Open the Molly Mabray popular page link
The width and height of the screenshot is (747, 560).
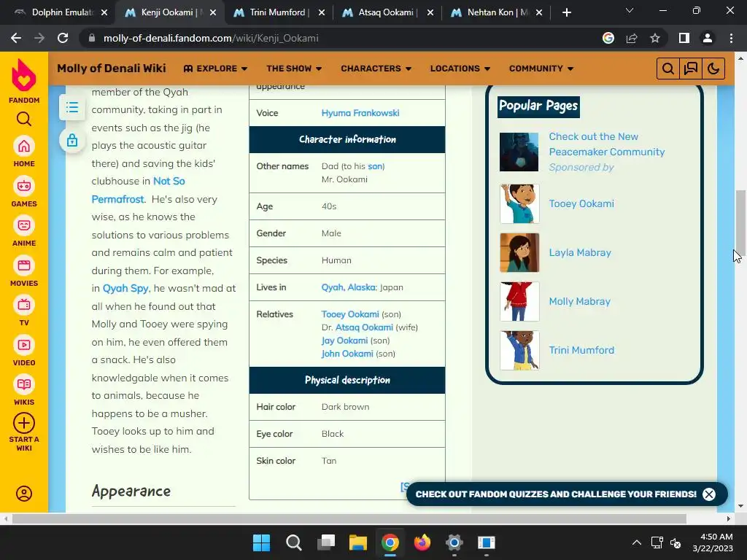(579, 301)
